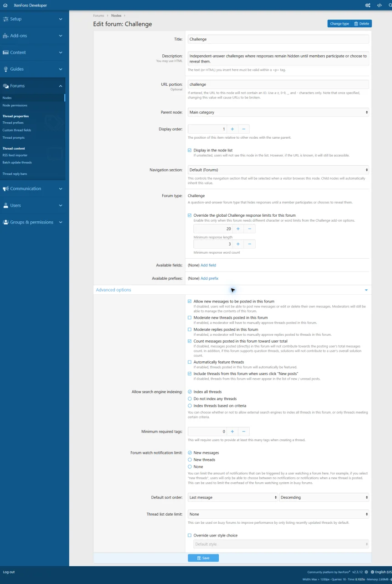This screenshot has width=392, height=584.
Task: Increase Minimum required tags with plus
Action: (x=232, y=432)
